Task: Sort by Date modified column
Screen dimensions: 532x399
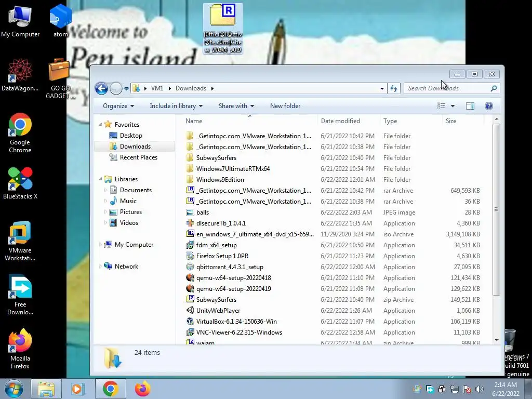Action: [x=349, y=121]
